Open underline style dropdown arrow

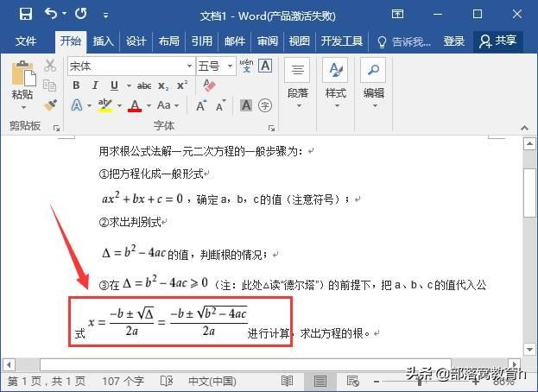[129, 85]
